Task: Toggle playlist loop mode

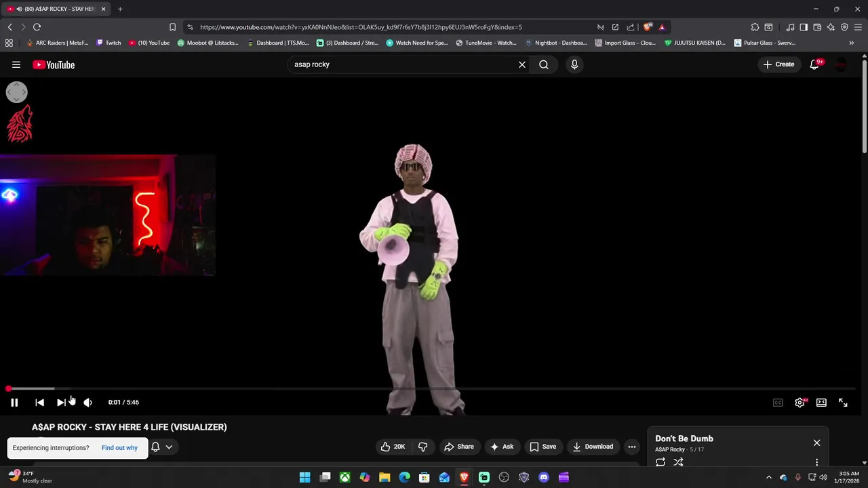Action: pos(660,462)
